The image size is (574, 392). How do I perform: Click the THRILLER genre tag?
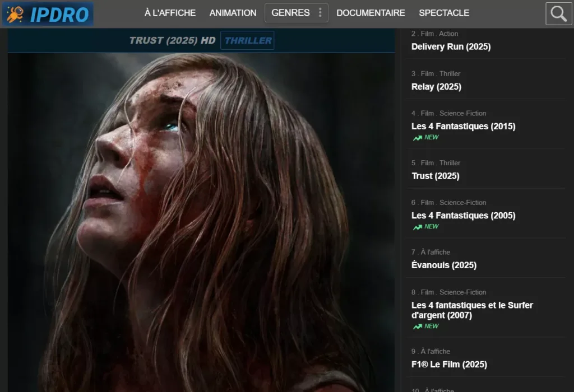coord(247,40)
